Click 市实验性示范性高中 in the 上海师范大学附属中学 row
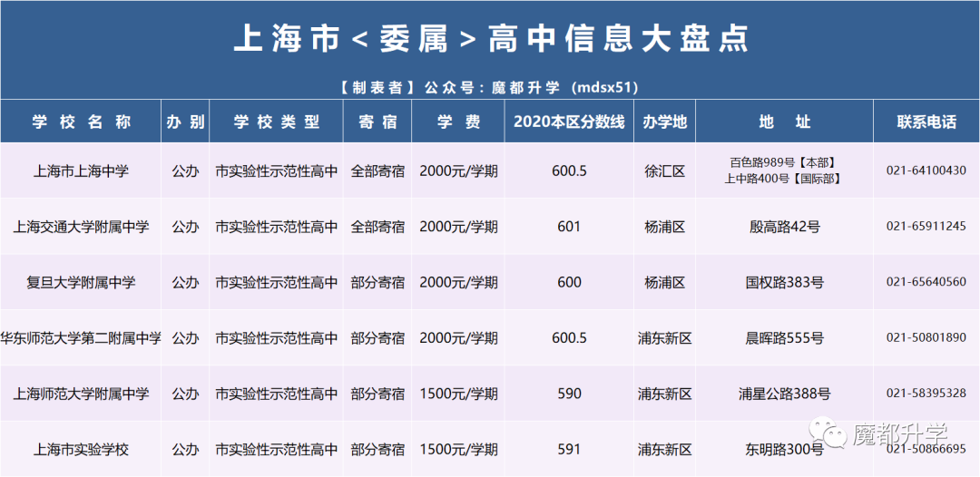The height and width of the screenshot is (477, 980). click(276, 394)
